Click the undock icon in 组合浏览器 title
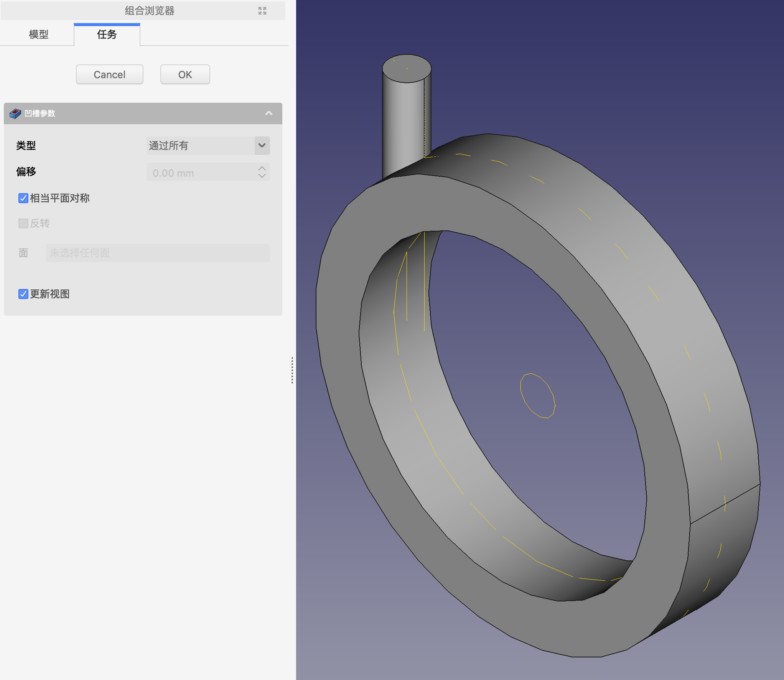Image resolution: width=784 pixels, height=680 pixels. point(262,11)
